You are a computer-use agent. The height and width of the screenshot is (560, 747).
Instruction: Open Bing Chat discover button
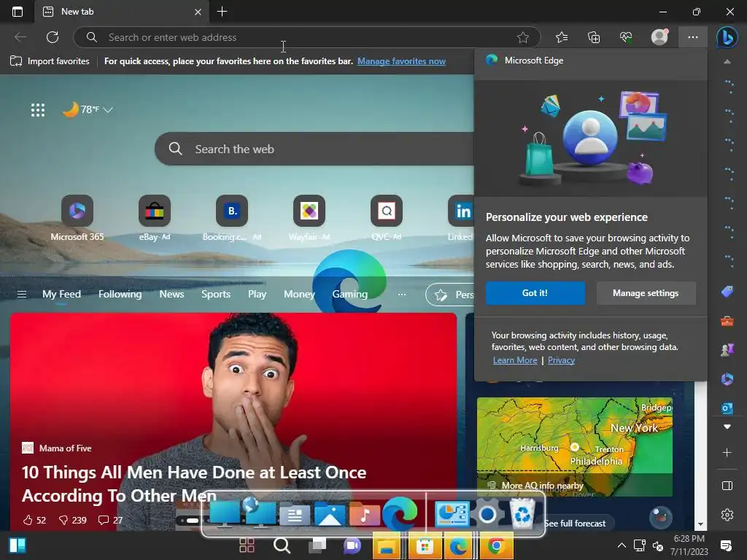tap(727, 37)
